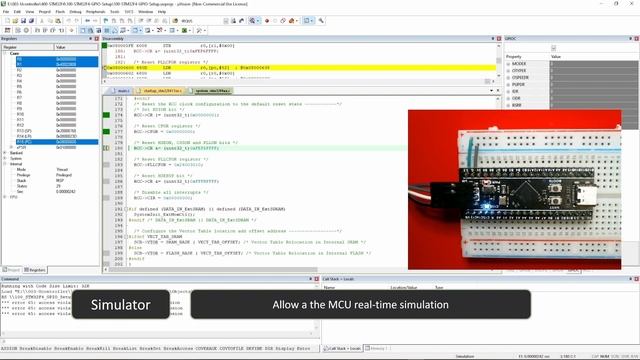The height and width of the screenshot is (360, 640).
Task: Expand the MODER property in GPIOC panel
Action: [508, 64]
